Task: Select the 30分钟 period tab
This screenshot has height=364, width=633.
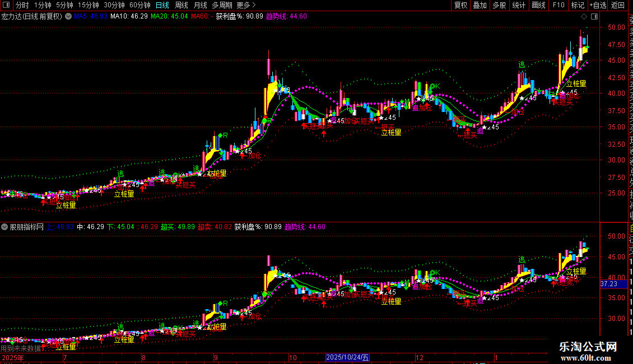Action: click(x=114, y=5)
